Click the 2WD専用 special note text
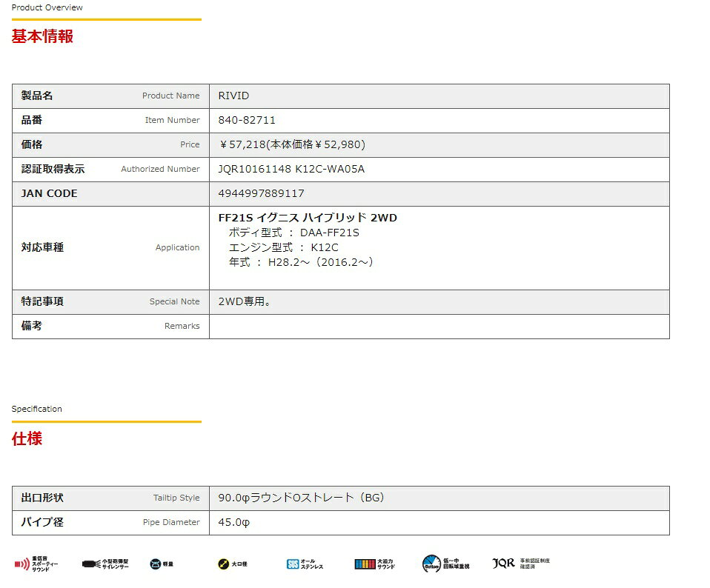Viewport: 710px width, 588px height. (x=245, y=301)
